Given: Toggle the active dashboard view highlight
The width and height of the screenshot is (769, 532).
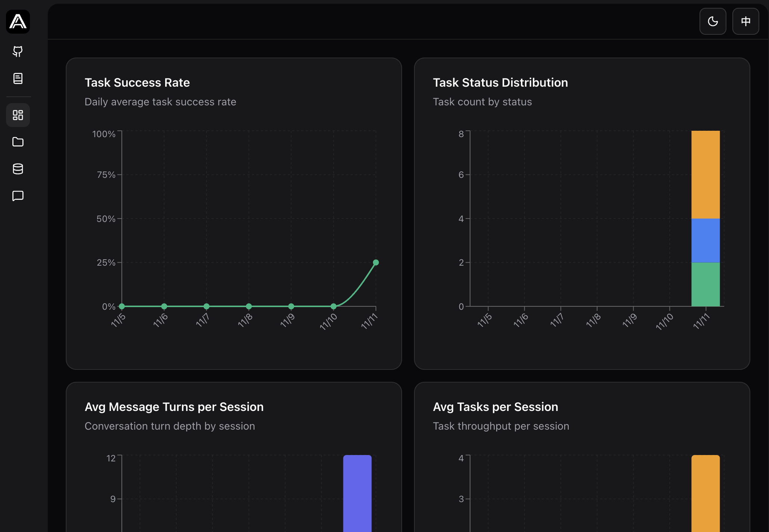Looking at the screenshot, I should [18, 115].
